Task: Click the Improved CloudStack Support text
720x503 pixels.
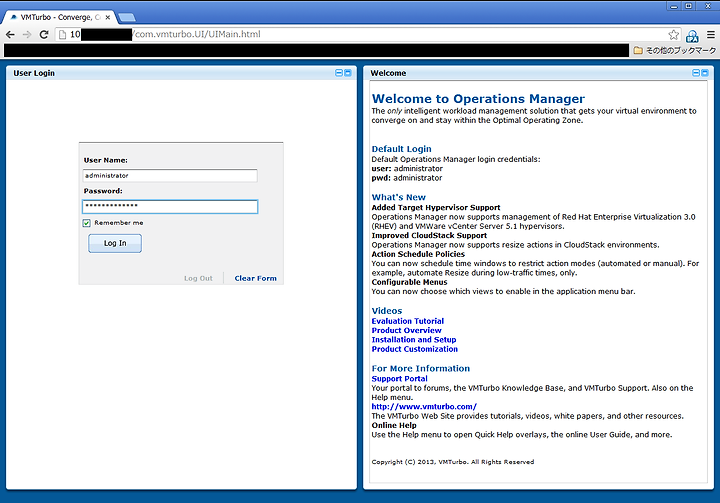Action: tap(429, 235)
